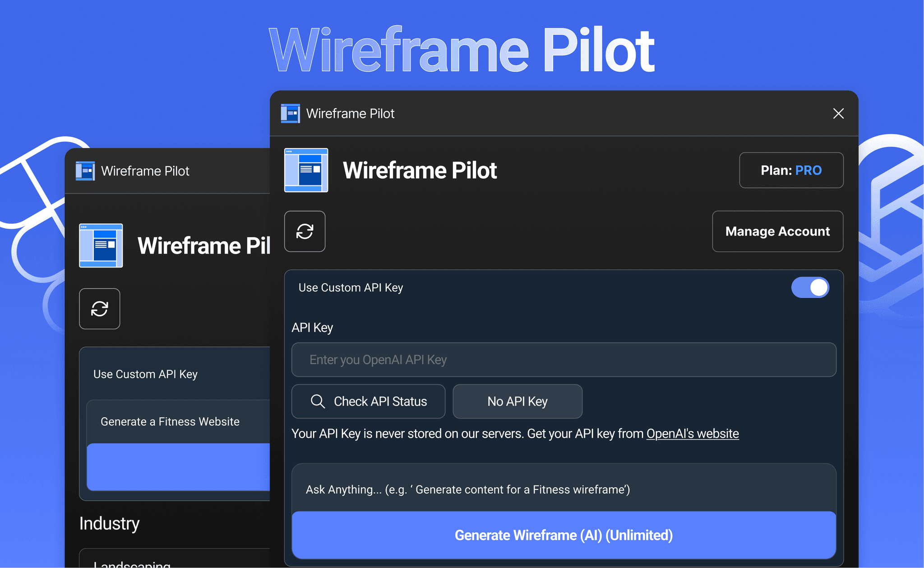
Task: View the Plan: PRO details
Action: point(791,170)
